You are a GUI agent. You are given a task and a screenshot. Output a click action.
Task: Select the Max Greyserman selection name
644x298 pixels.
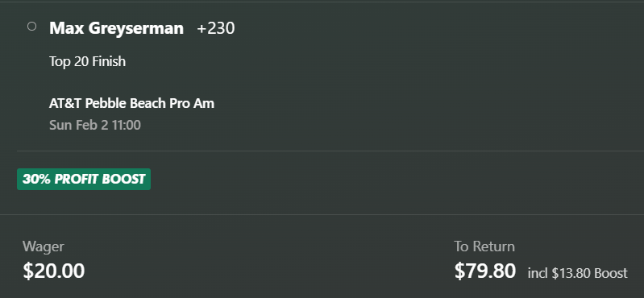coord(116,28)
